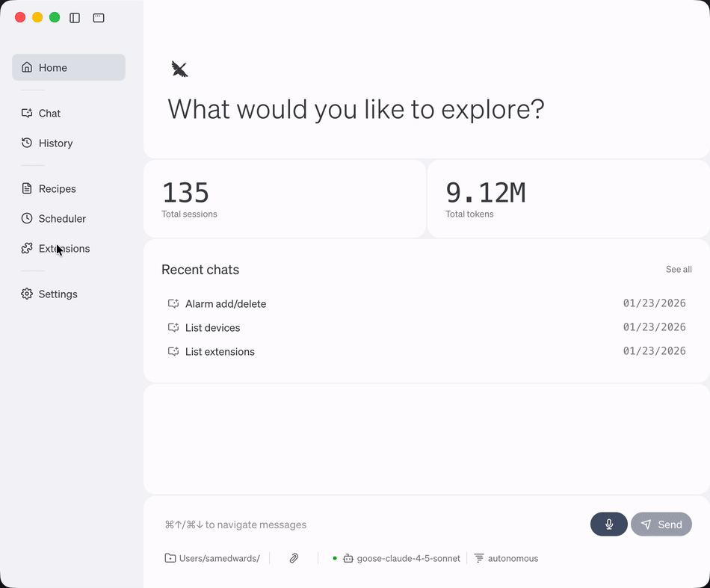Click inside the message input field
Viewport: 710px width, 588px height.
click(x=336, y=524)
